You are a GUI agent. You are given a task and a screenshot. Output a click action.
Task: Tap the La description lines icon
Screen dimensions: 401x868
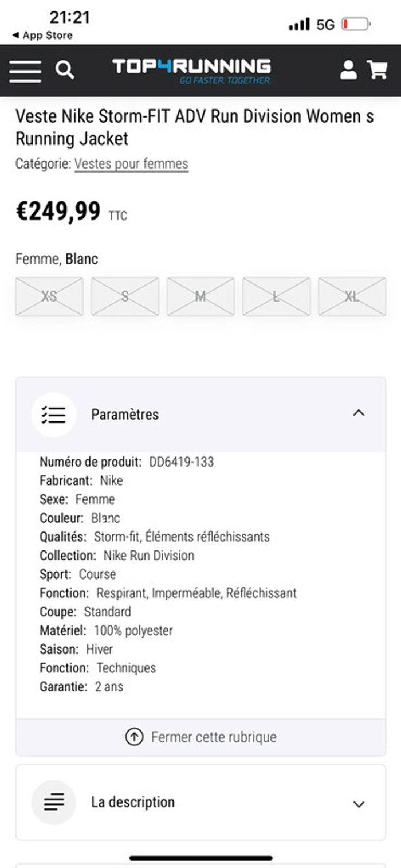click(53, 802)
